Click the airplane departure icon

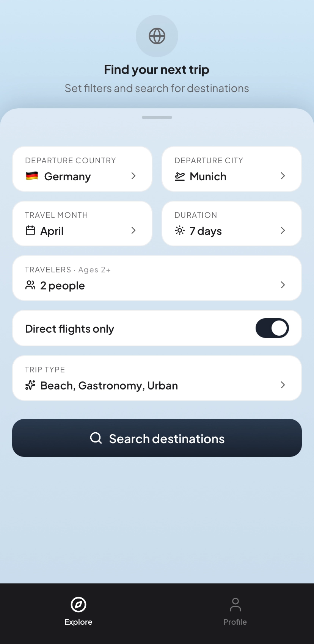180,177
